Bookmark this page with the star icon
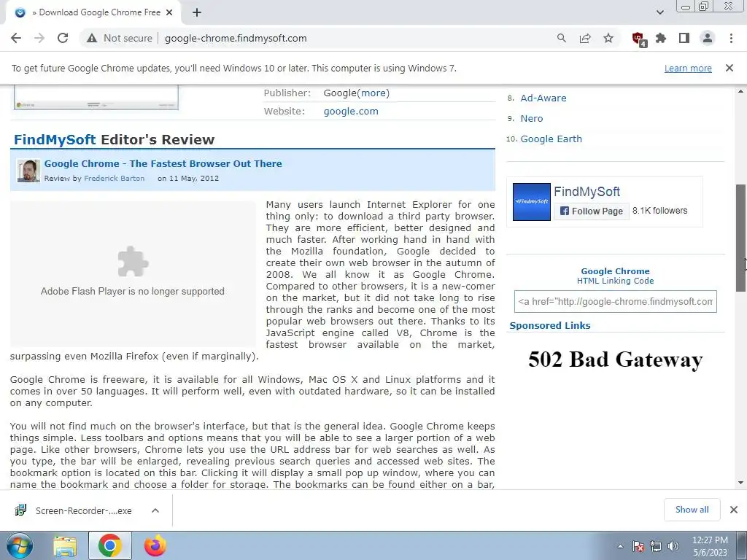747x560 pixels. [608, 38]
